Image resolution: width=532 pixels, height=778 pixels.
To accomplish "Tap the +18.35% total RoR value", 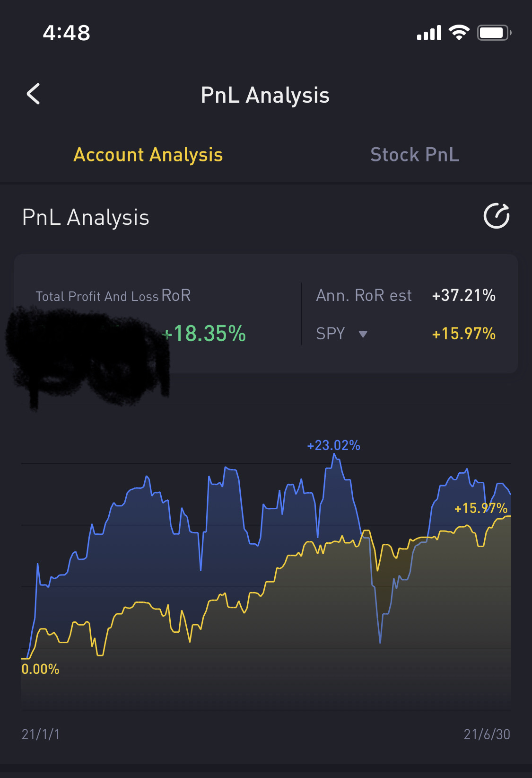I will pos(204,334).
